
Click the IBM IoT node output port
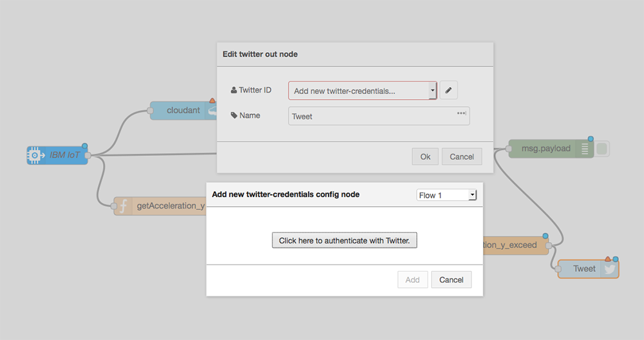coord(88,155)
